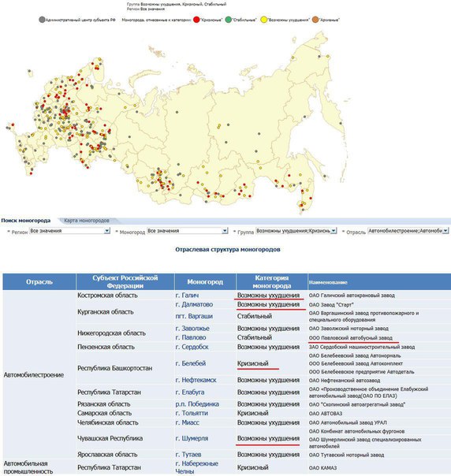Image resolution: width=451 pixels, height=476 pixels.
Task: Open the г. Елабуга link
Action: click(190, 392)
